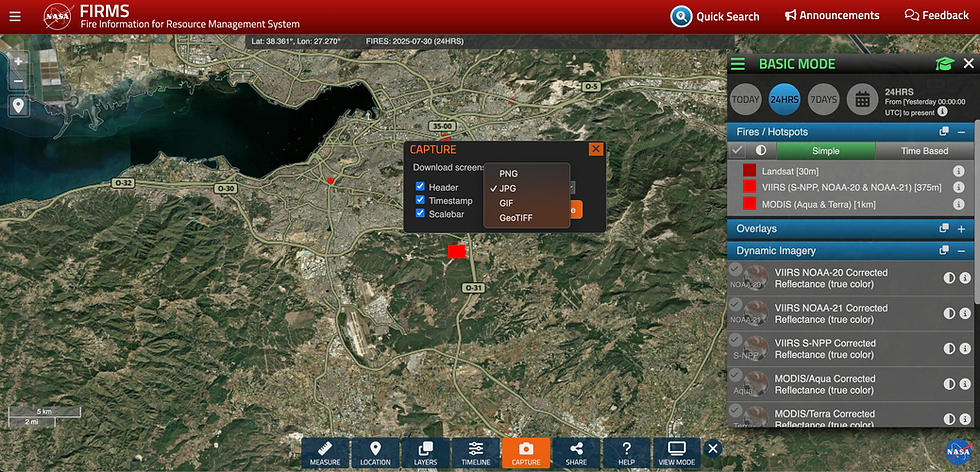Select GIF format option
The width and height of the screenshot is (980, 472).
527,203
